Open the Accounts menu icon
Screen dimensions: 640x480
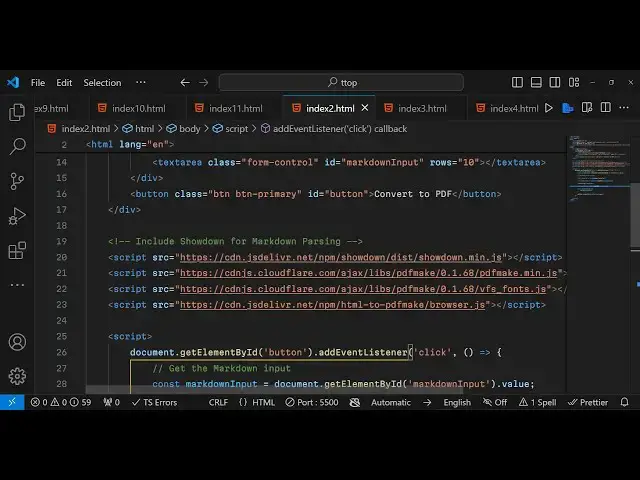click(x=17, y=342)
